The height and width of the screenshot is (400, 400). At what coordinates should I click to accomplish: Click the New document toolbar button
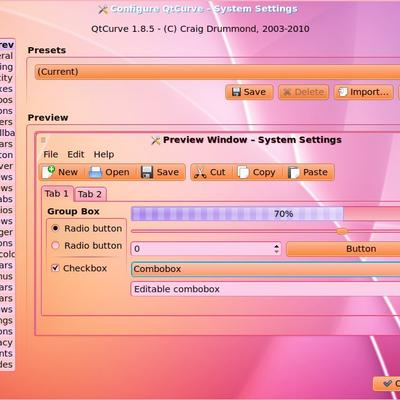tap(60, 172)
